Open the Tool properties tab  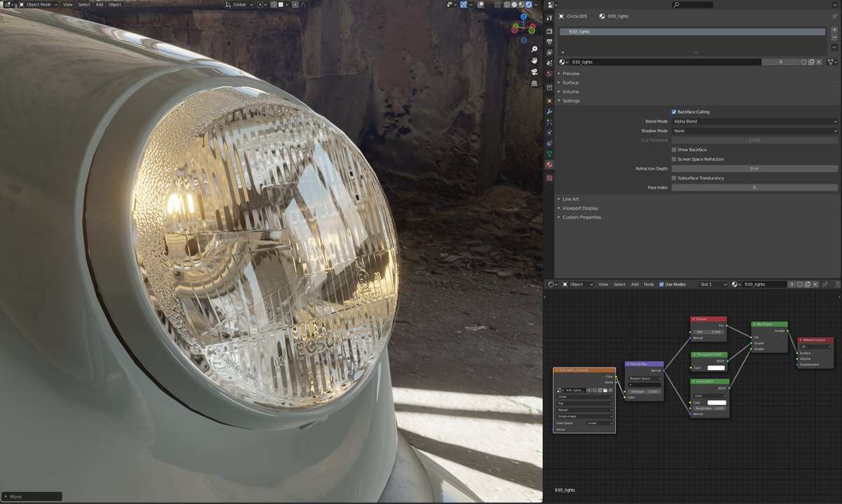tap(549, 18)
